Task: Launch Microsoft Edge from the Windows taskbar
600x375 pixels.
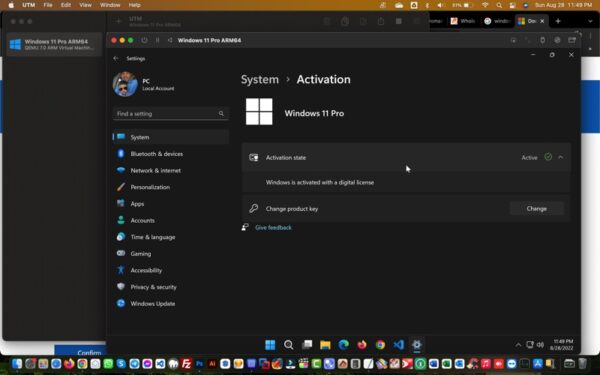Action: (344, 345)
